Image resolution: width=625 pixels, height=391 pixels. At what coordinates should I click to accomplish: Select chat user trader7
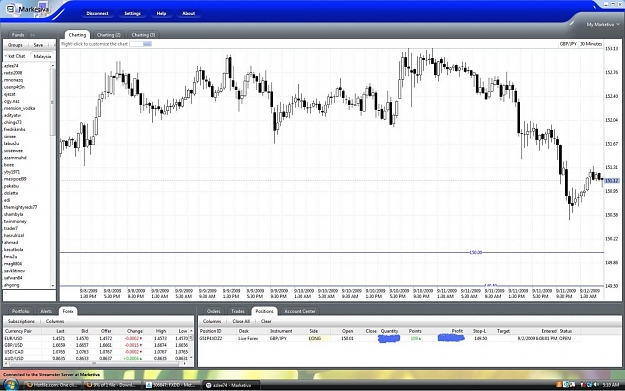coord(11,228)
